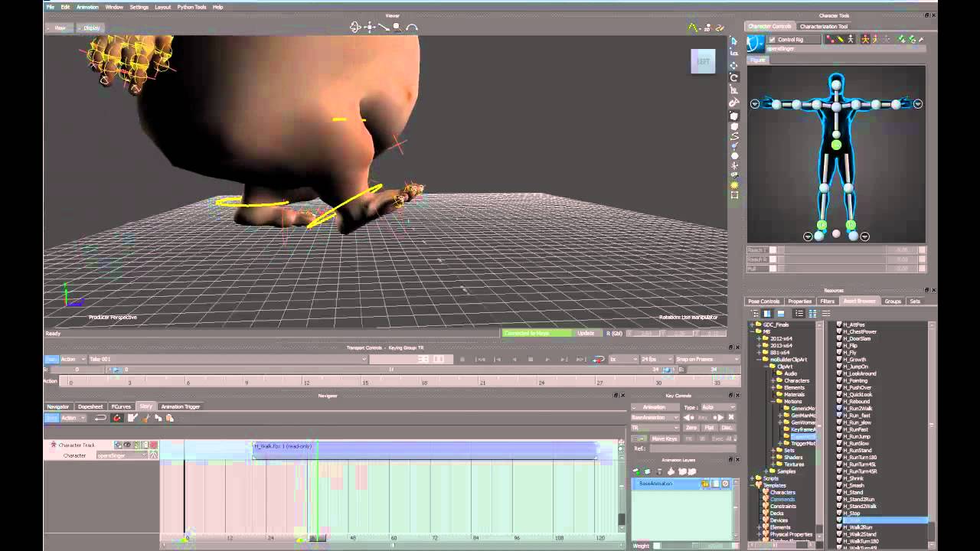980x551 pixels.
Task: Select the scale tool in viewer toolbar
Action: click(733, 90)
